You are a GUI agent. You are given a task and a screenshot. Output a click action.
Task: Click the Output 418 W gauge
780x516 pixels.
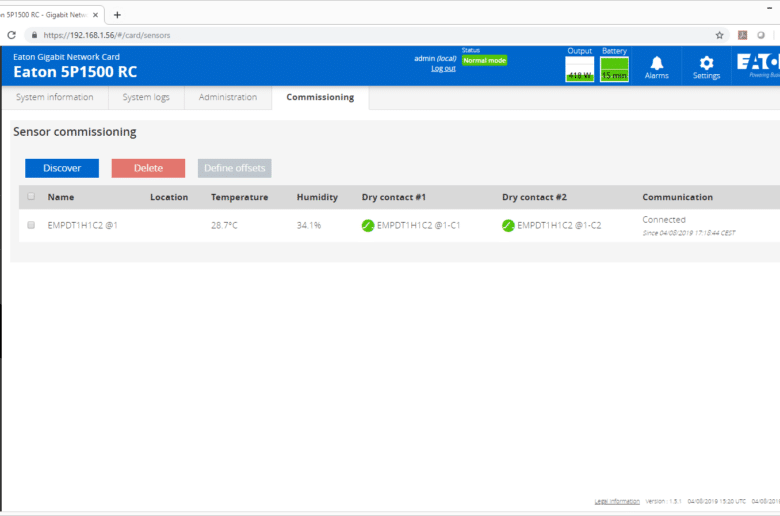(x=580, y=69)
